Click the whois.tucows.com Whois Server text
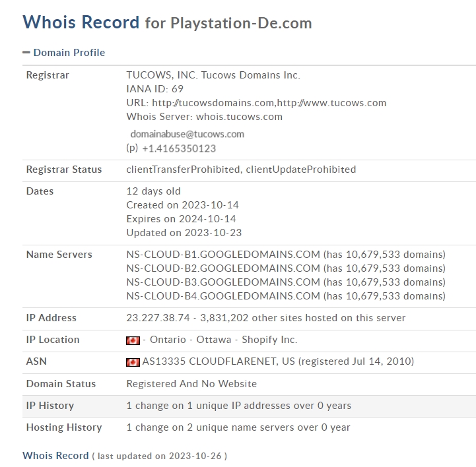The image size is (476, 467). pos(239,117)
